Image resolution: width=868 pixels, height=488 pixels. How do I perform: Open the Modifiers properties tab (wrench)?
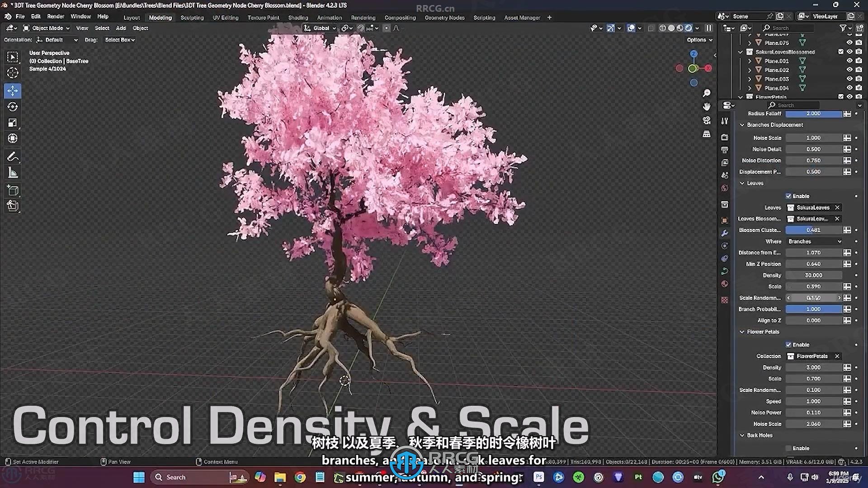pyautogui.click(x=725, y=233)
